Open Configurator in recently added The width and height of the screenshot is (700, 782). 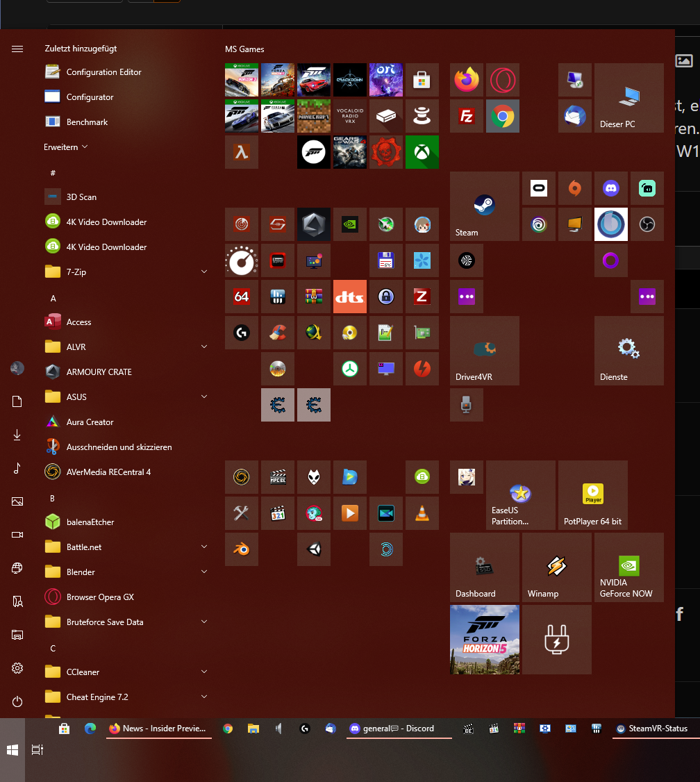pos(126,97)
